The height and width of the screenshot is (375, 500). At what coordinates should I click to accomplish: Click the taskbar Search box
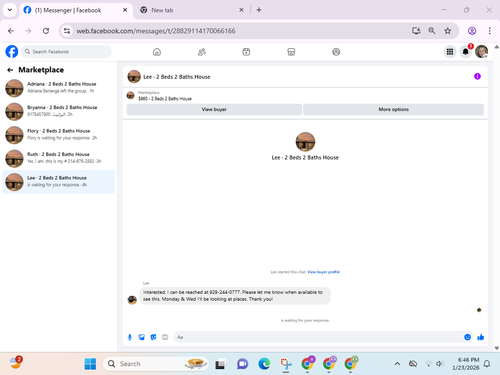[x=156, y=364]
